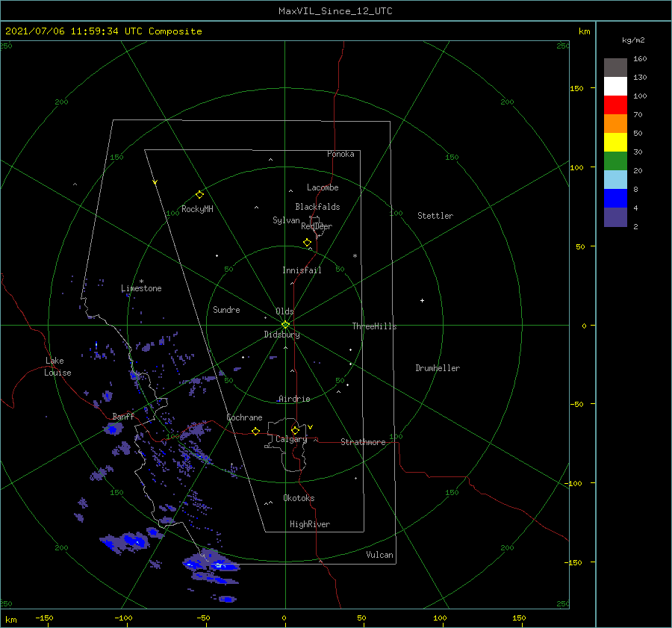Viewport: 672px width, 628px height.
Task: Click the Lake Louise label
Action: 57,367
